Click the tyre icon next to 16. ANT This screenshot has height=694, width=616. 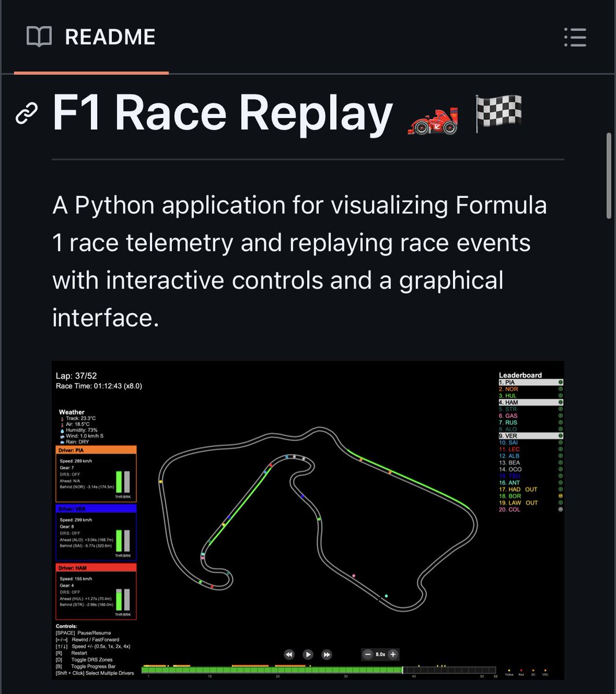click(560, 482)
